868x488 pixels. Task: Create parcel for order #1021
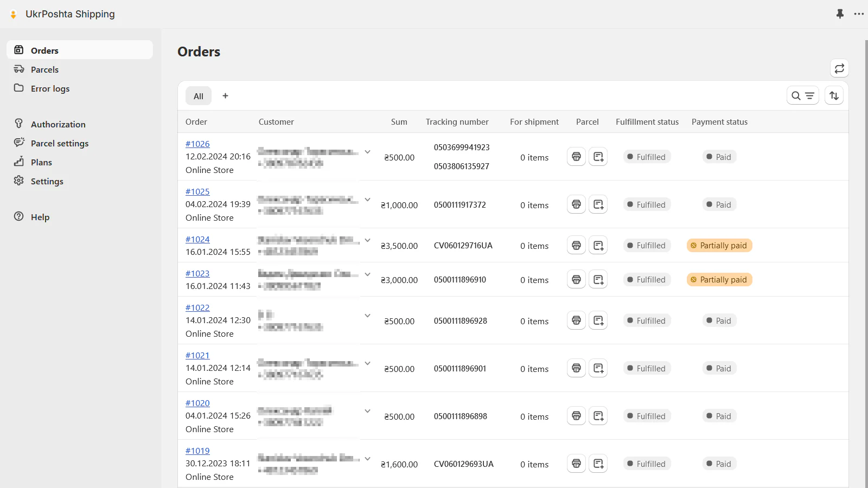click(x=598, y=368)
